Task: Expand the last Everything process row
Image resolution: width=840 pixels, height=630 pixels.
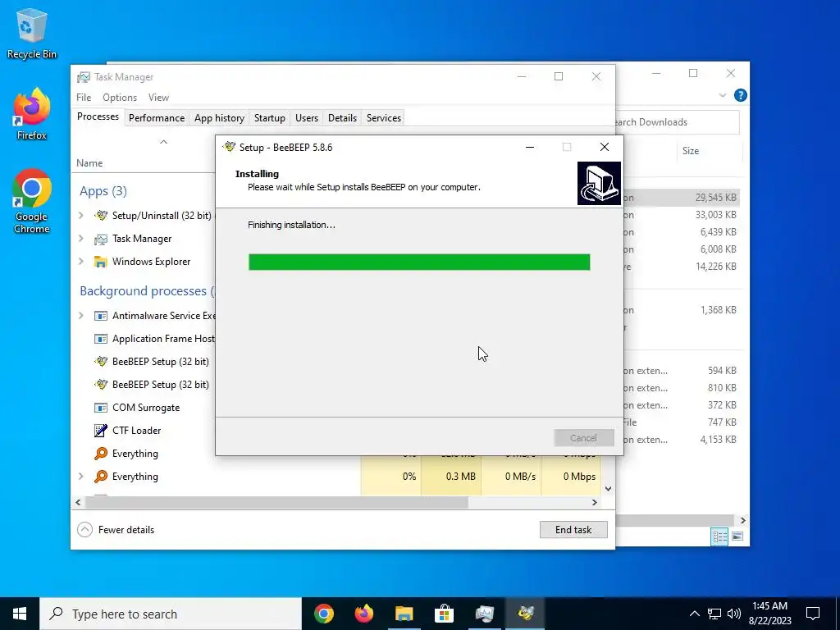Action: 81,477
